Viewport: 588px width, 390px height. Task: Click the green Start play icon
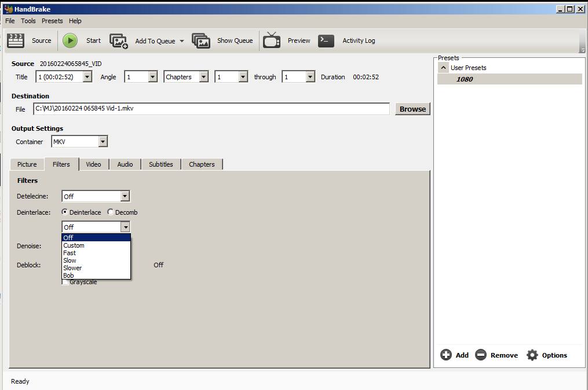click(70, 41)
